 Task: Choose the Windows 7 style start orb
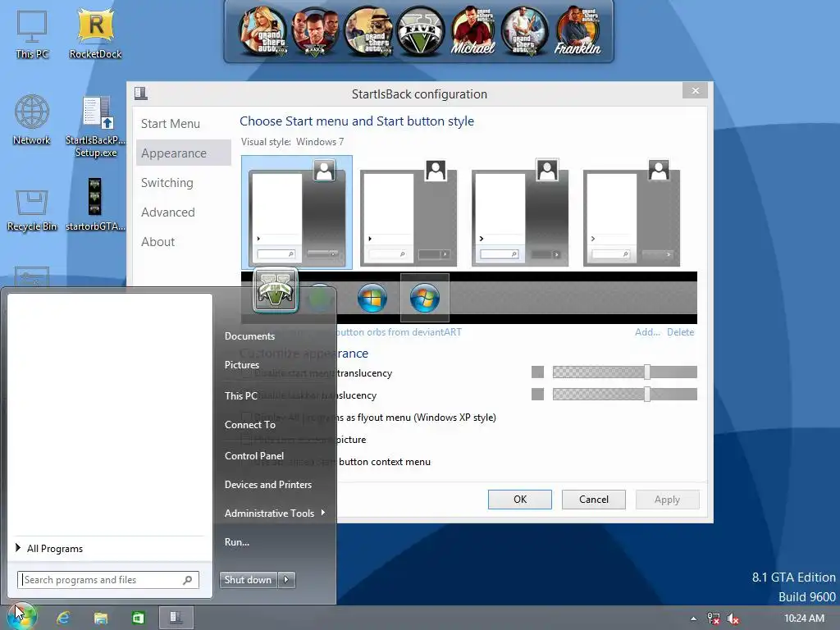pyautogui.click(x=425, y=298)
